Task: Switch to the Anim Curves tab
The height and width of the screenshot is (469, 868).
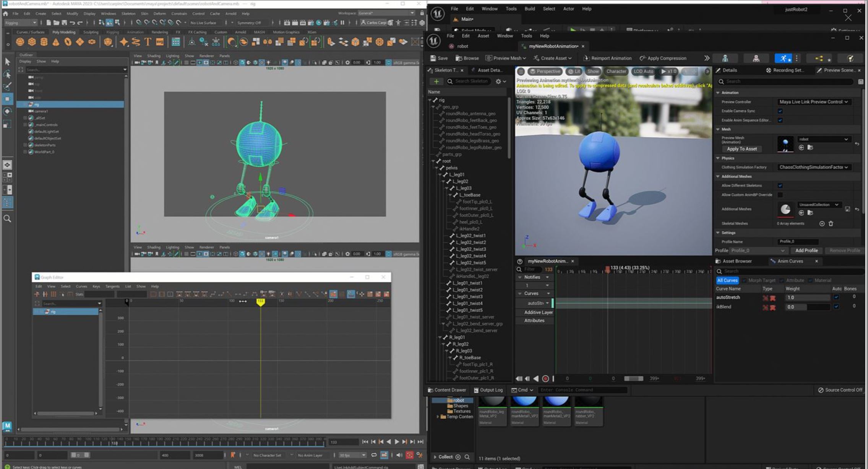Action: click(x=790, y=261)
